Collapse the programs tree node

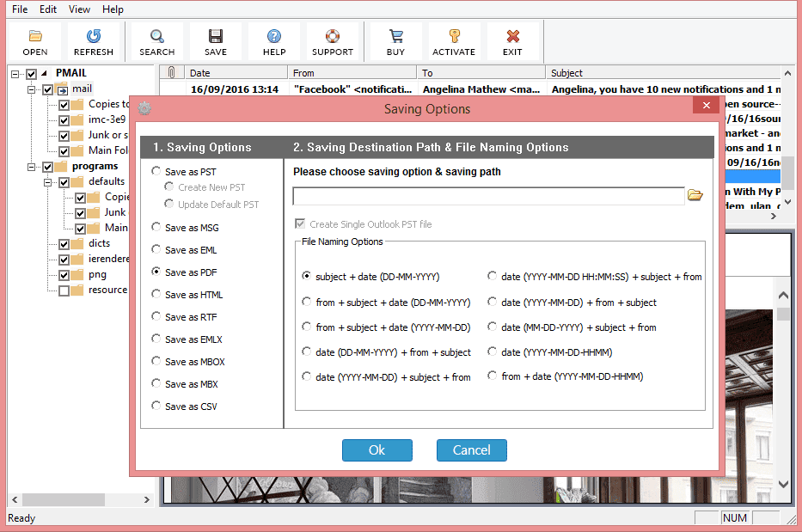31,166
